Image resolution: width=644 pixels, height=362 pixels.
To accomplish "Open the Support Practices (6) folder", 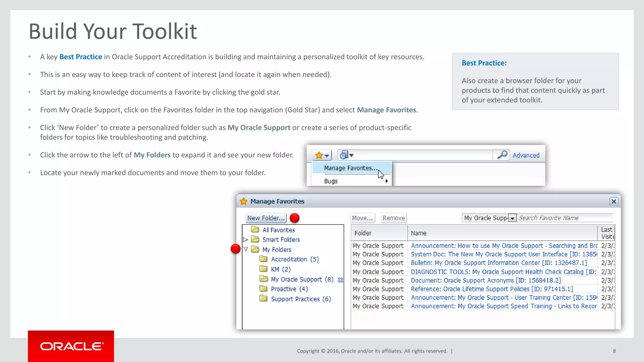I will pos(301,299).
